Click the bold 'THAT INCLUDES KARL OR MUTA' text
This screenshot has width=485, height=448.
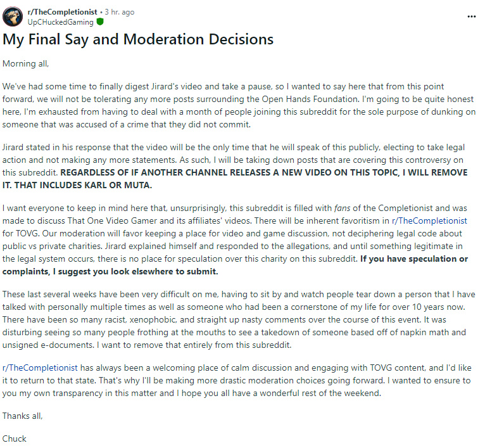point(83,185)
